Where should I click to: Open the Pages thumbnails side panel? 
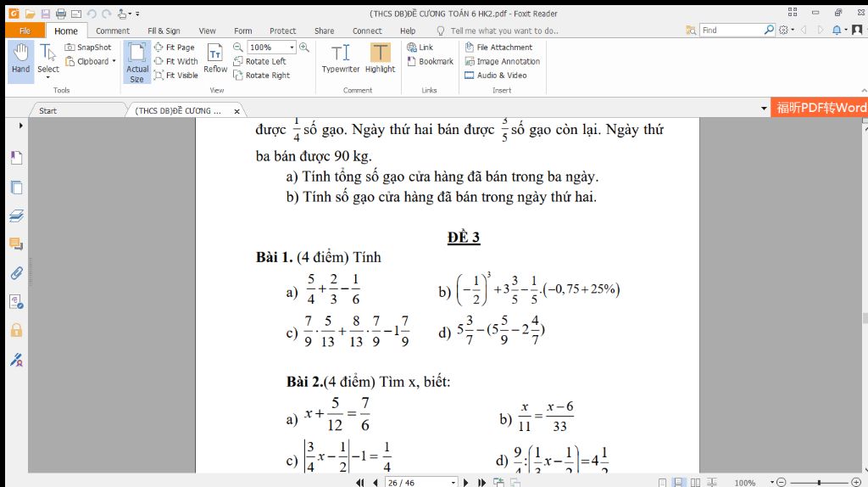pos(17,188)
